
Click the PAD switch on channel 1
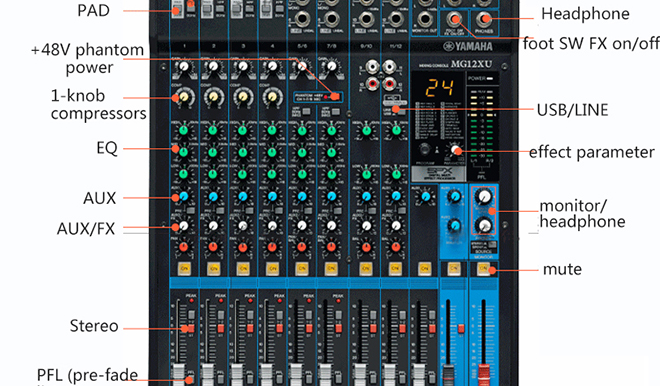click(x=176, y=9)
